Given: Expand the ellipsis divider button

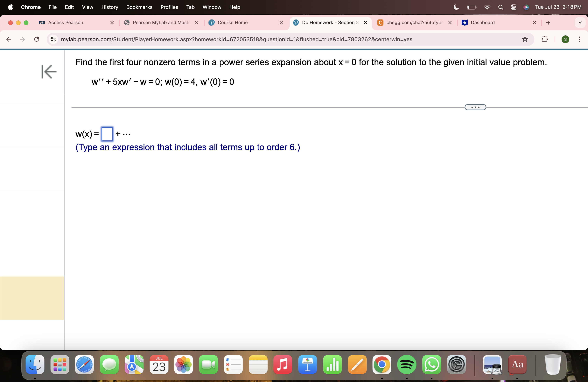Looking at the screenshot, I should 475,107.
